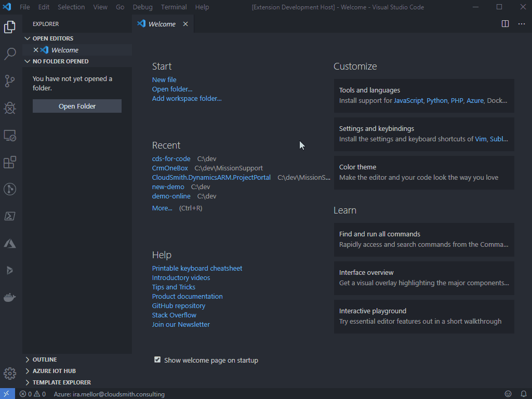
Task: Click the remote window indicator in status bar
Action: 7,394
